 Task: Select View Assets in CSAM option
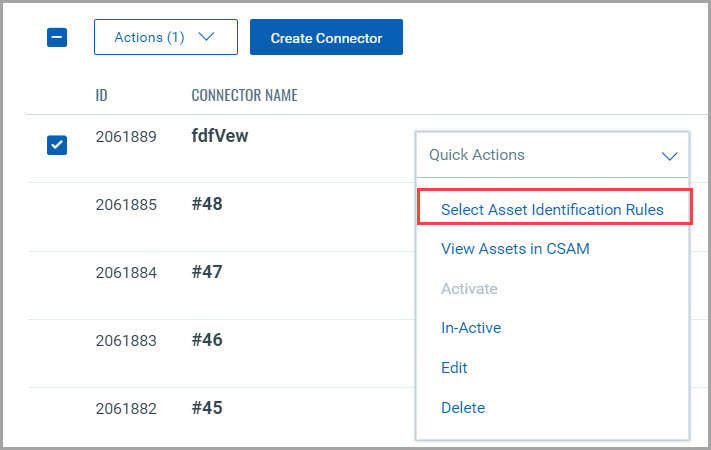[515, 249]
